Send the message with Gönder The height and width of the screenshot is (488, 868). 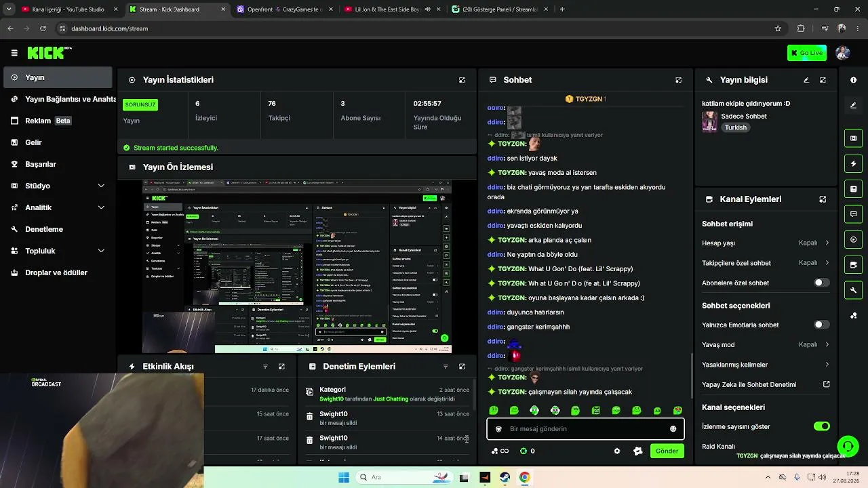667,451
